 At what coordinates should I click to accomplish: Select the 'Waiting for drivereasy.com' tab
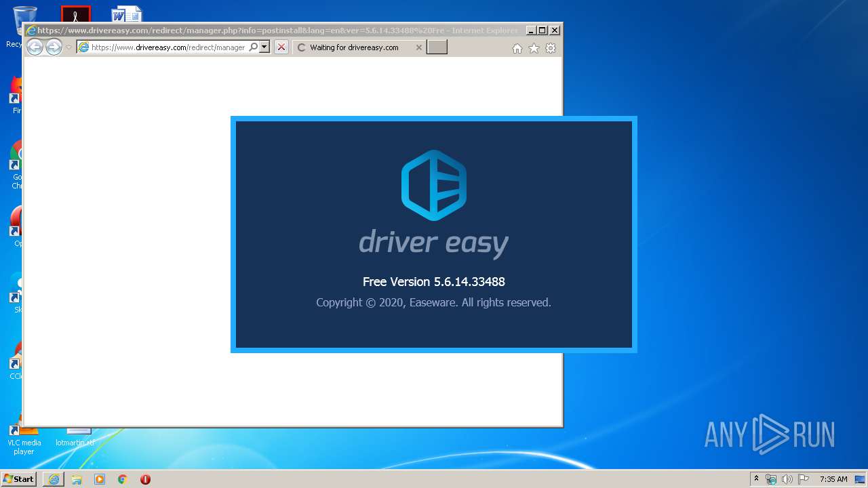pyautogui.click(x=359, y=47)
